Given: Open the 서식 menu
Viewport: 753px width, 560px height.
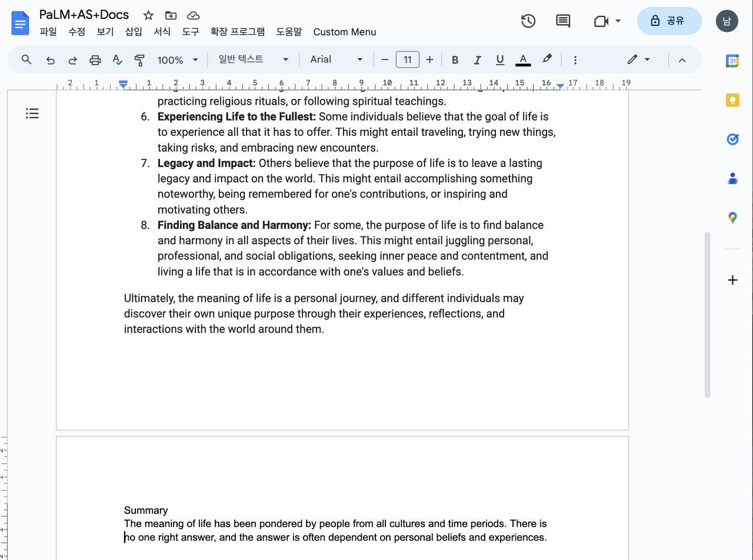Looking at the screenshot, I should [162, 32].
